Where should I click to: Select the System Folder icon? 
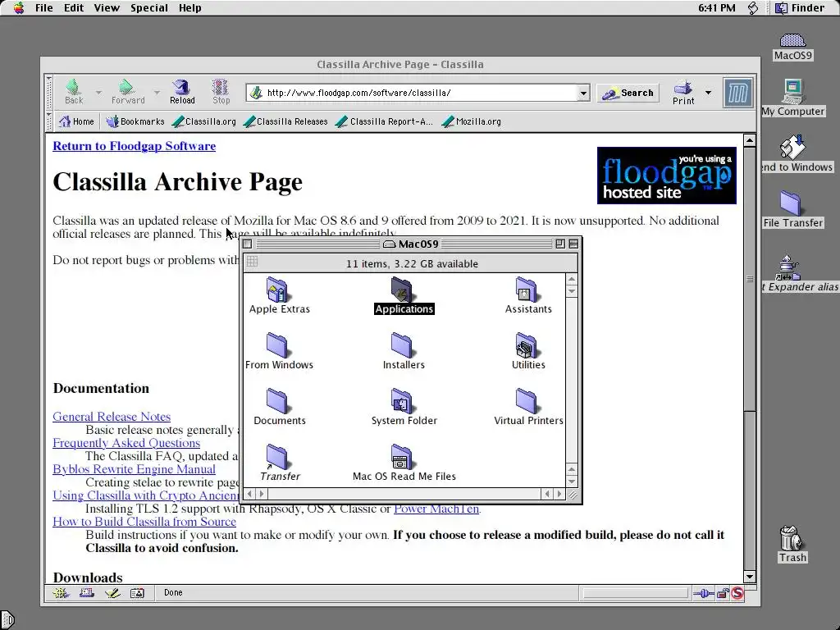pyautogui.click(x=404, y=407)
